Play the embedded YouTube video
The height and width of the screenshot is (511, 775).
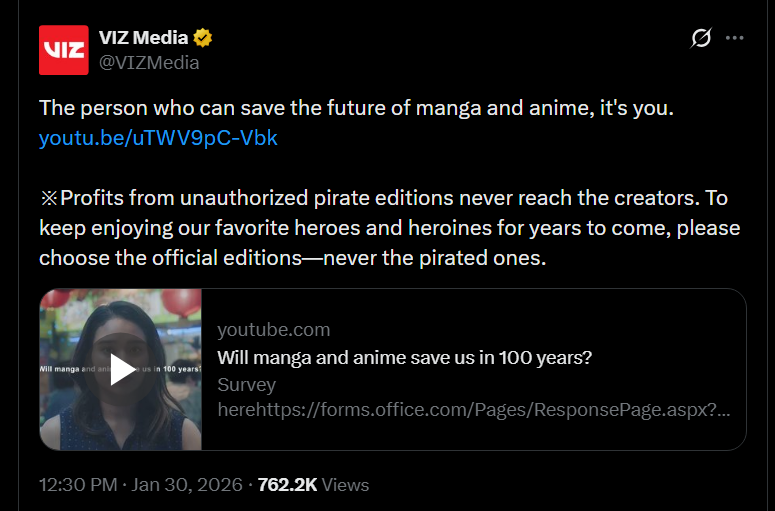tap(122, 369)
